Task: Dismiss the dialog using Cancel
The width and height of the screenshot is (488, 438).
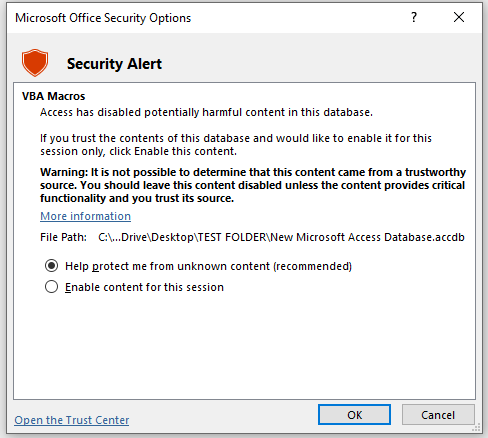Action: (x=438, y=415)
